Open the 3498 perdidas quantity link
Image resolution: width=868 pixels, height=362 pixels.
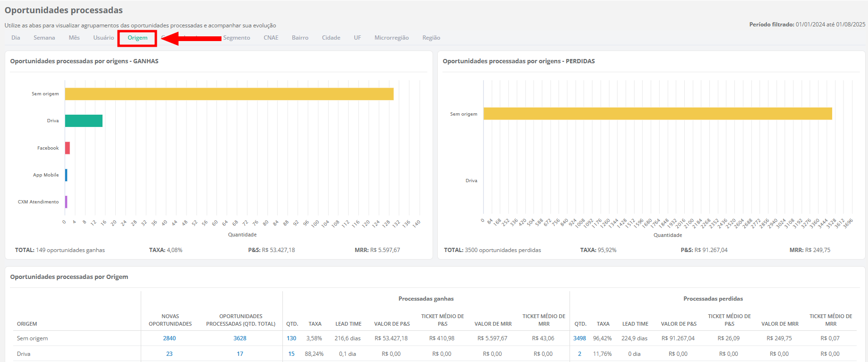(x=579, y=338)
